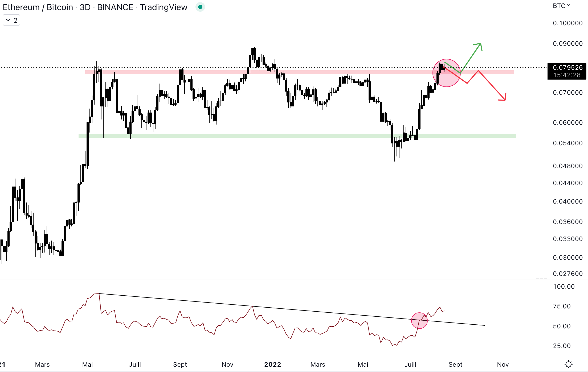Click the chevron beside indicator count 2
Image resolution: width=588 pixels, height=372 pixels.
[x=8, y=20]
